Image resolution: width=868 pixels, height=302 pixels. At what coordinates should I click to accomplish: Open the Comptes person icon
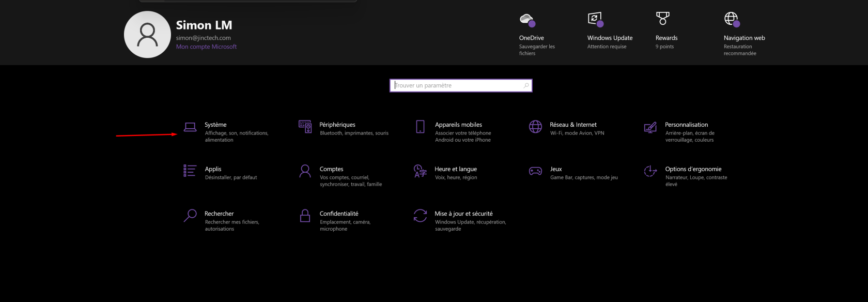click(x=305, y=171)
